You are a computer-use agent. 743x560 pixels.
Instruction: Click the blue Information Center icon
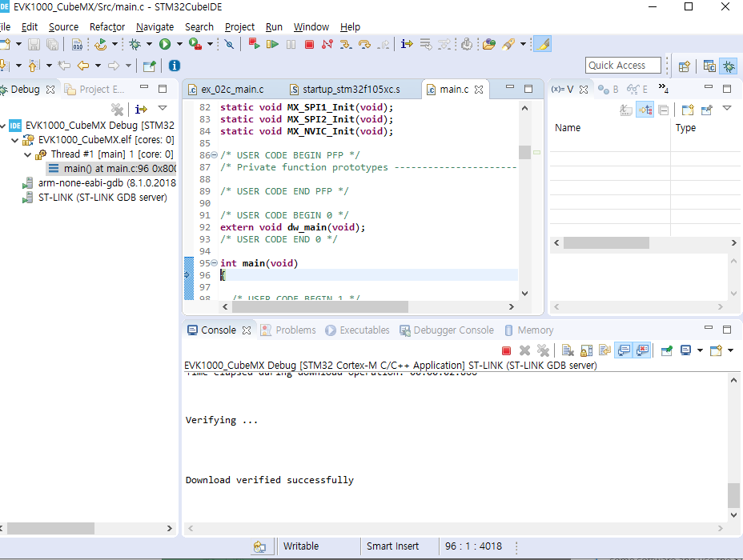[x=175, y=66]
